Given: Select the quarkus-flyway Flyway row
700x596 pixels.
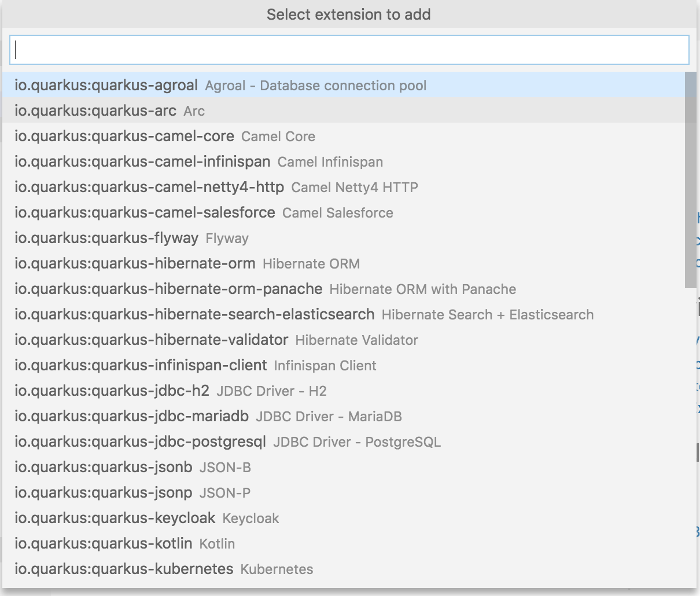Looking at the screenshot, I should pos(344,238).
